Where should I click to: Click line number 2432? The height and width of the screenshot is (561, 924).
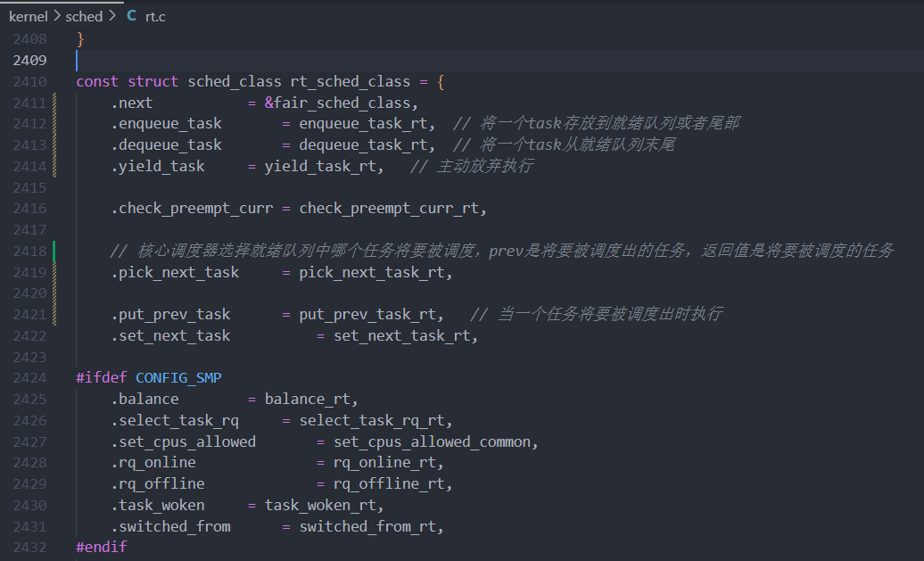pyautogui.click(x=29, y=547)
